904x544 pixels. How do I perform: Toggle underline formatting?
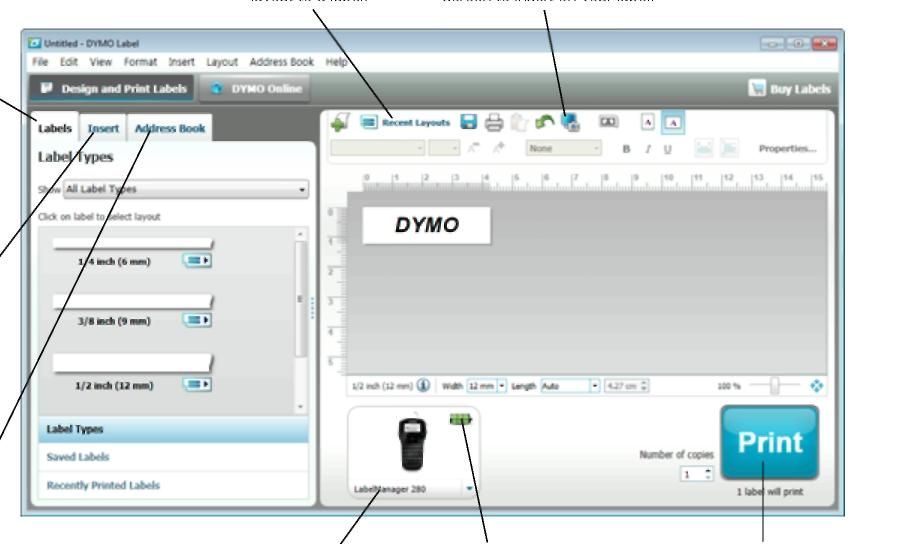tap(668, 149)
